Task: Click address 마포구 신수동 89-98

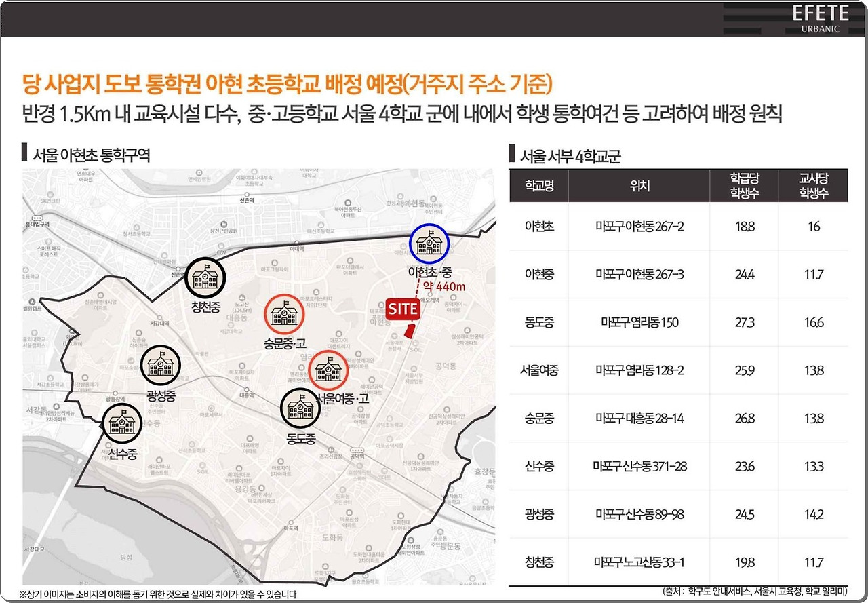Action: coord(639,514)
